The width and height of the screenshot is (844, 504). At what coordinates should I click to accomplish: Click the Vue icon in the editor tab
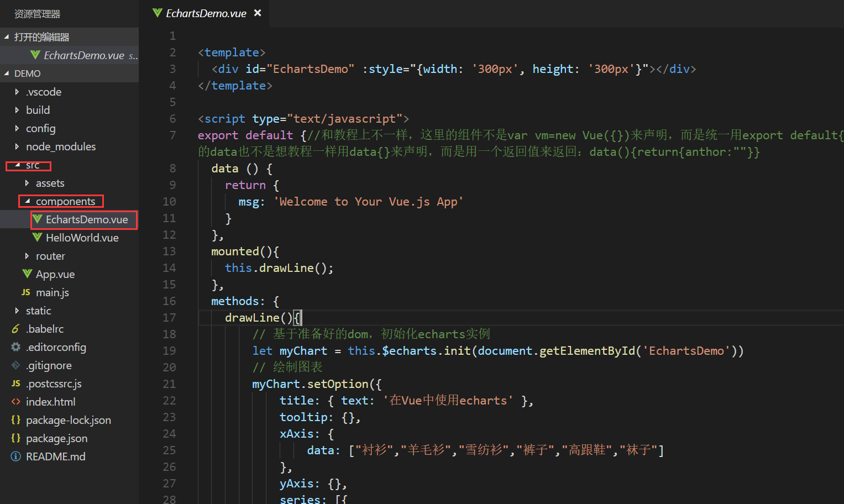pyautogui.click(x=158, y=13)
